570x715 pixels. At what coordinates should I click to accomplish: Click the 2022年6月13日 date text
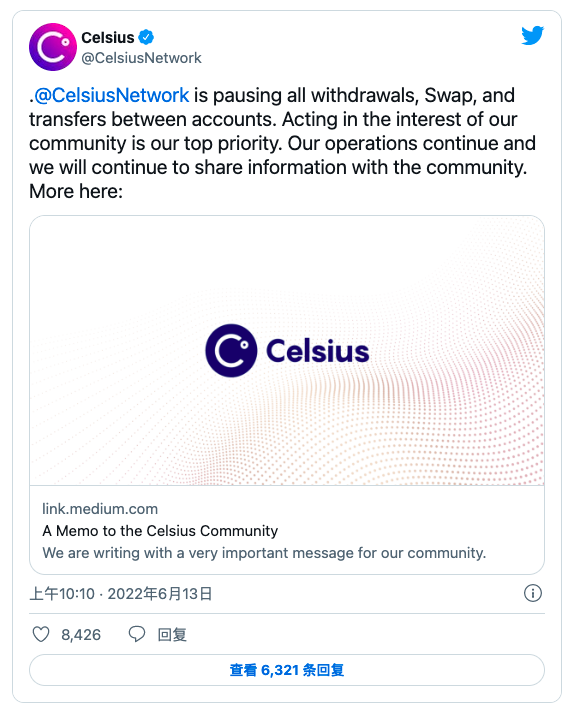coord(160,594)
